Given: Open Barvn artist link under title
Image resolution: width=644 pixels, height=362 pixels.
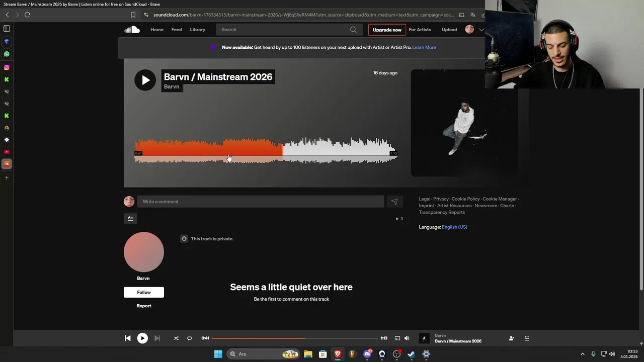Looking at the screenshot, I should pos(172,86).
